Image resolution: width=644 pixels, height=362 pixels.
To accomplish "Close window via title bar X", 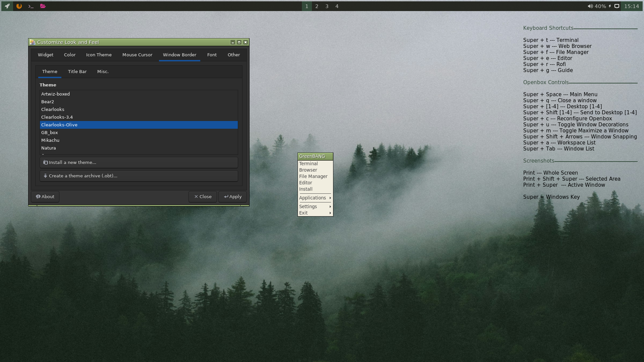I will [x=246, y=42].
